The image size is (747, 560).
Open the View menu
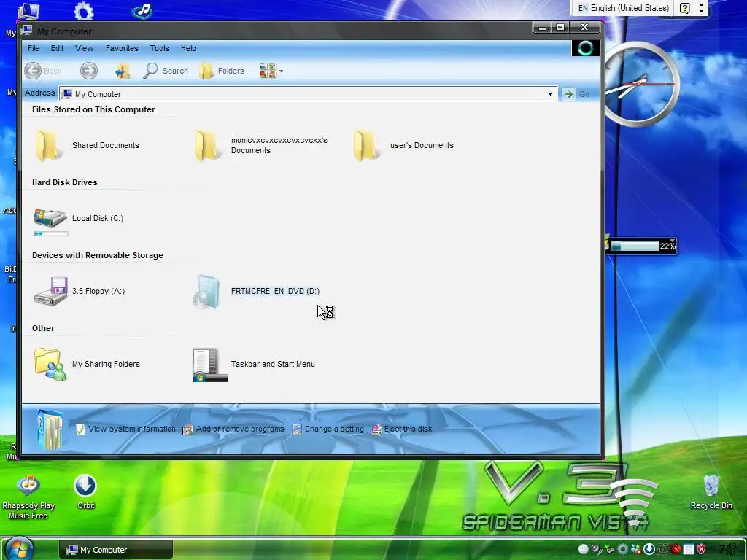[84, 48]
